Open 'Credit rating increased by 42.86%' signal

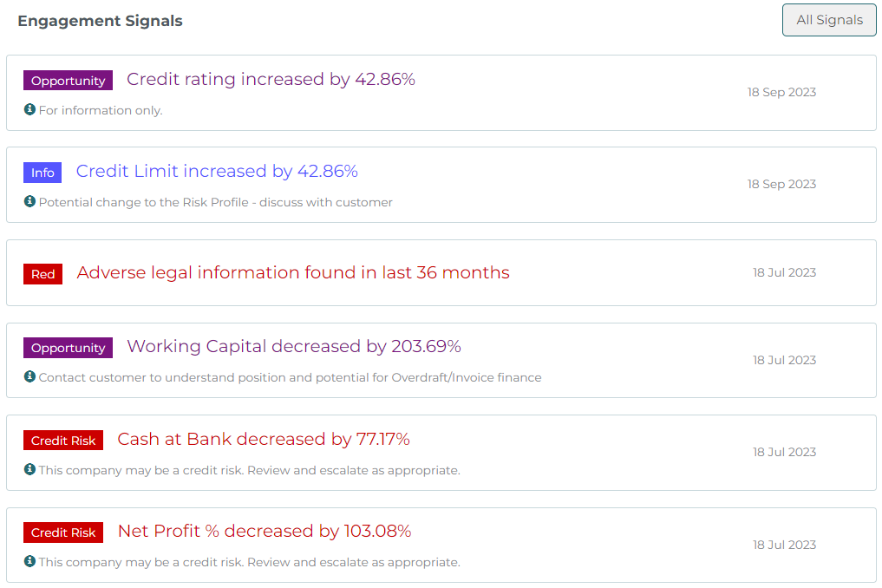271,79
